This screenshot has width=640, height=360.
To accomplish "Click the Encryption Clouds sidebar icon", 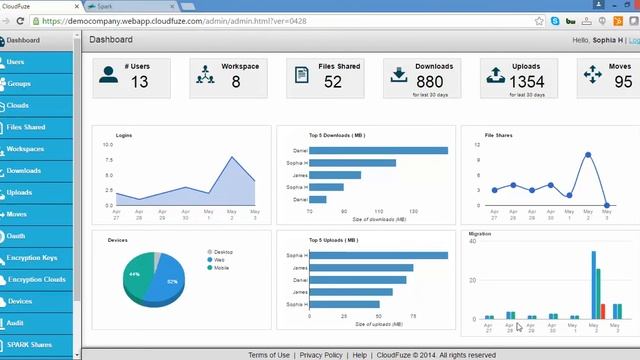I will (x=2, y=280).
